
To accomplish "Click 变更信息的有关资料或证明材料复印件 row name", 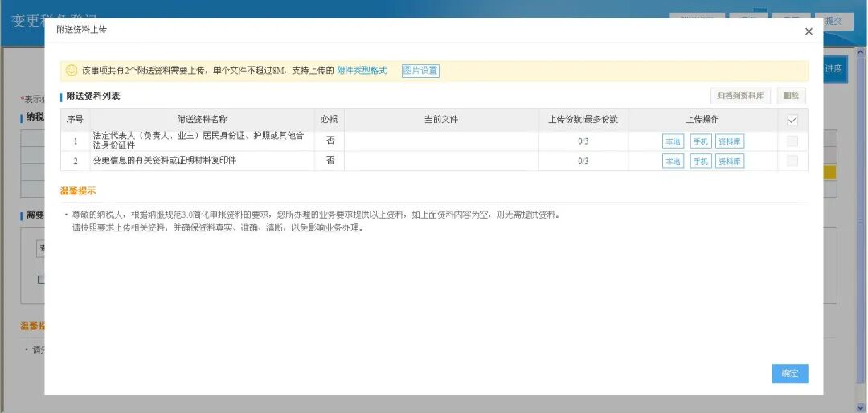I will click(x=165, y=161).
